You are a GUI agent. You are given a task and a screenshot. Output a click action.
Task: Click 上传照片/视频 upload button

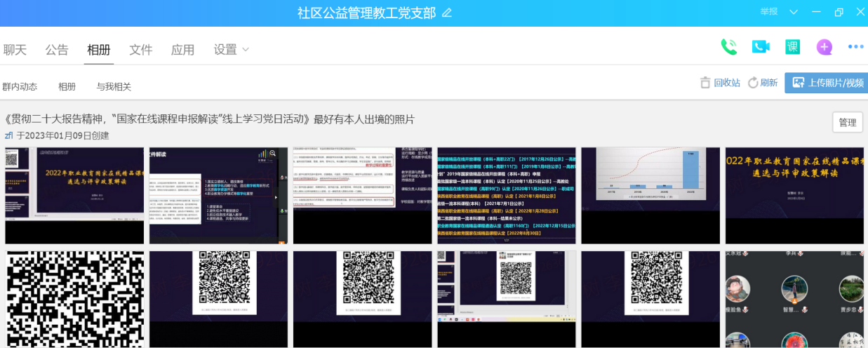827,83
